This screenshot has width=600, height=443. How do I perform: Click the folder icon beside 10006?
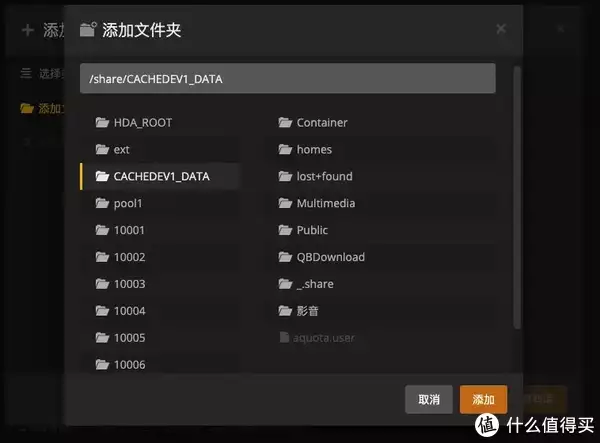102,365
